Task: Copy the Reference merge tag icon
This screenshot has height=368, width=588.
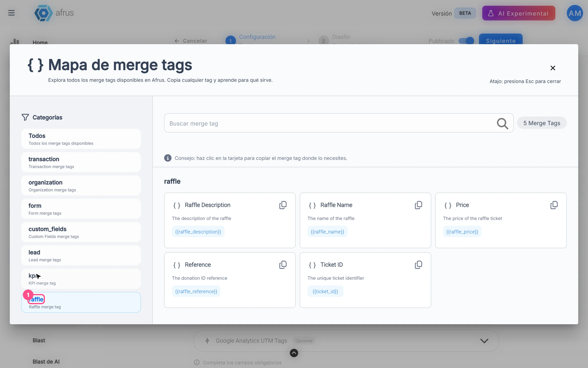Action: click(x=283, y=265)
